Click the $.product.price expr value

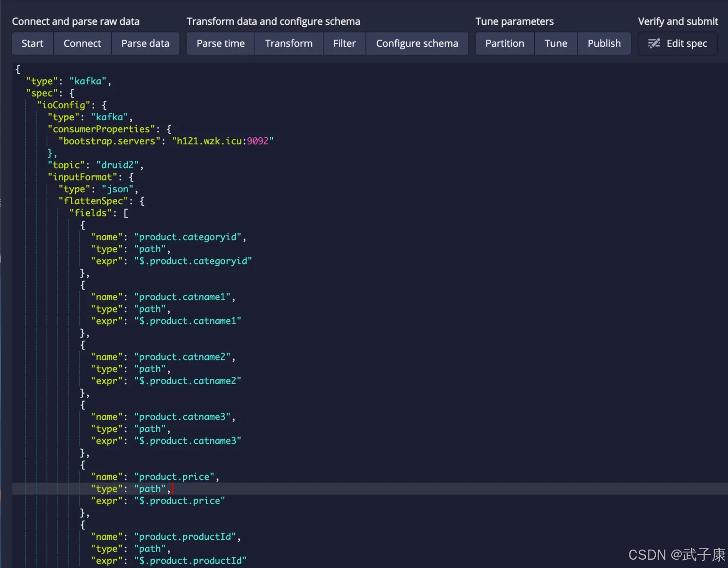[x=180, y=501]
